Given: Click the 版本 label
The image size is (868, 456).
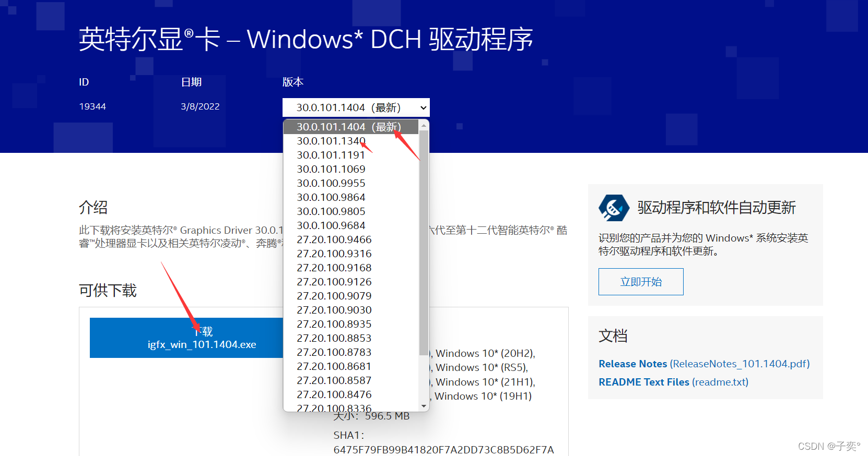Looking at the screenshot, I should click(x=292, y=82).
